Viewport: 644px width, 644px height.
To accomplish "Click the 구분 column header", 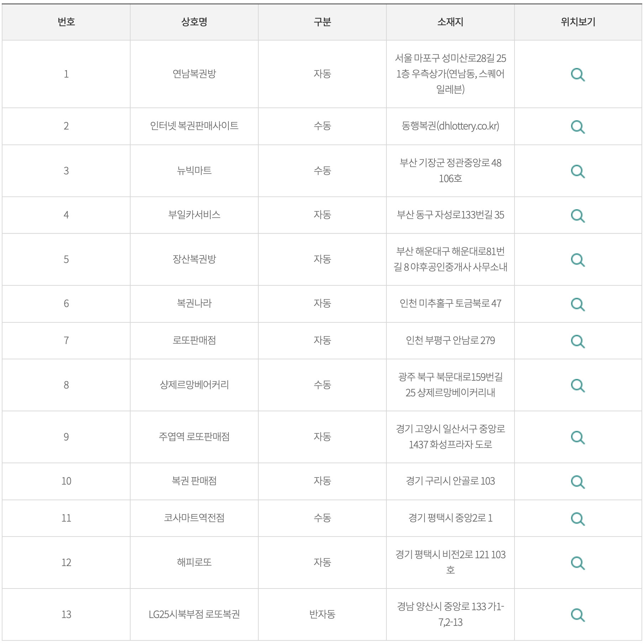I will click(x=322, y=22).
